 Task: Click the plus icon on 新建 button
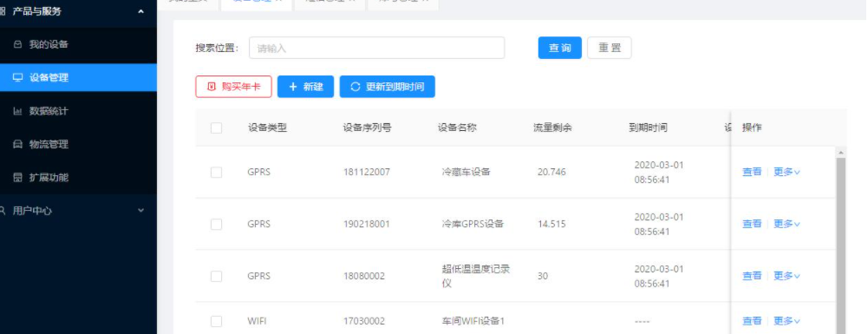293,87
